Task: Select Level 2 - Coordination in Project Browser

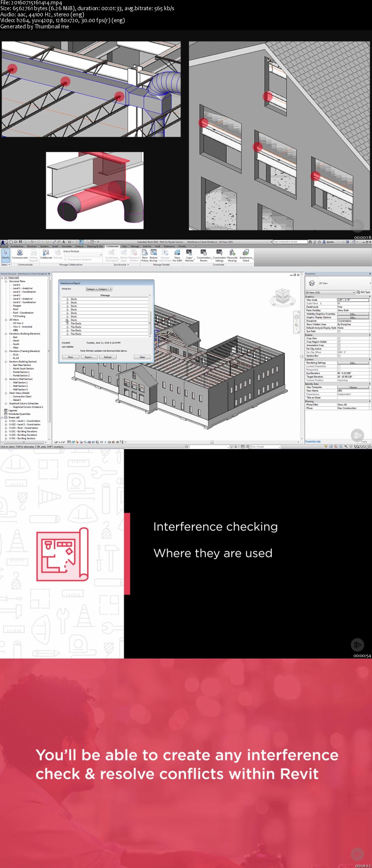Action: pyautogui.click(x=24, y=302)
